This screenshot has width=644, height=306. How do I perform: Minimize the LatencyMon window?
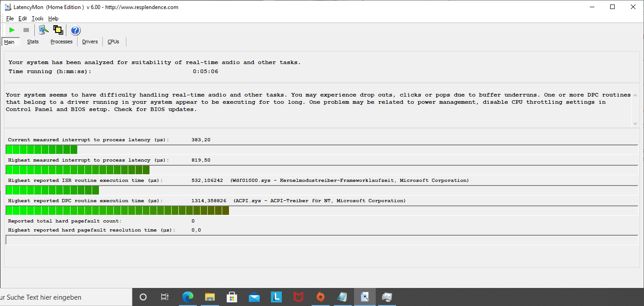592,7
